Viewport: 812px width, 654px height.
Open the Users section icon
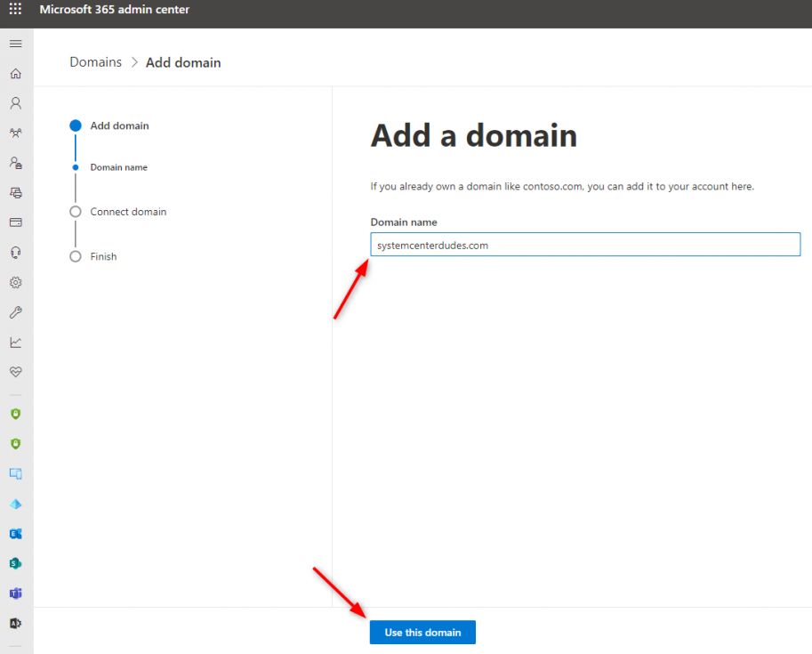[x=14, y=102]
